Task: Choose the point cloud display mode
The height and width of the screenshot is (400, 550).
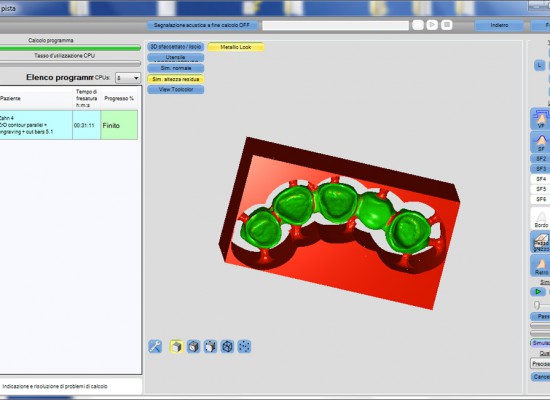Action: click(x=244, y=346)
